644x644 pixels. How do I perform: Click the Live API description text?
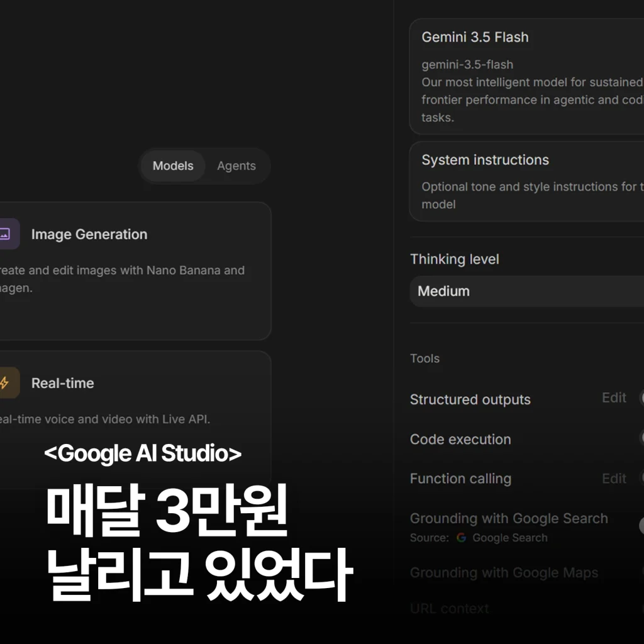[105, 419]
